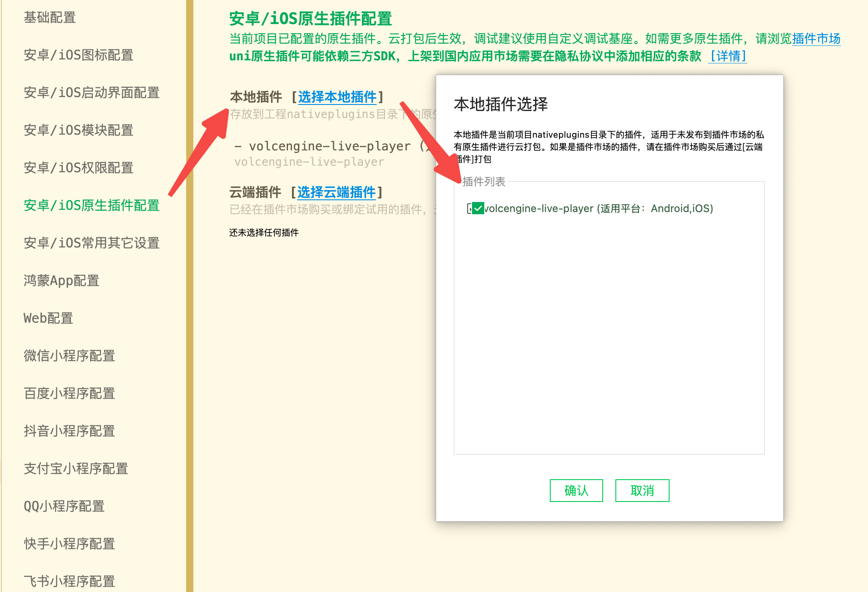Image resolution: width=868 pixels, height=592 pixels.
Task: Click the volcengine-live-player entry under 本地插件
Action: tap(330, 146)
